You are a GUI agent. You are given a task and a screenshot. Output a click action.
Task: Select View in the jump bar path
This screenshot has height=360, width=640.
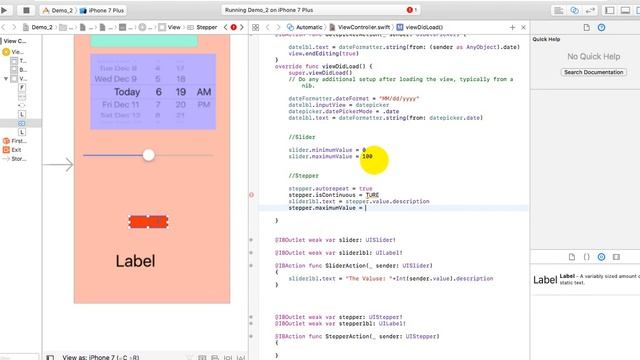(x=170, y=27)
